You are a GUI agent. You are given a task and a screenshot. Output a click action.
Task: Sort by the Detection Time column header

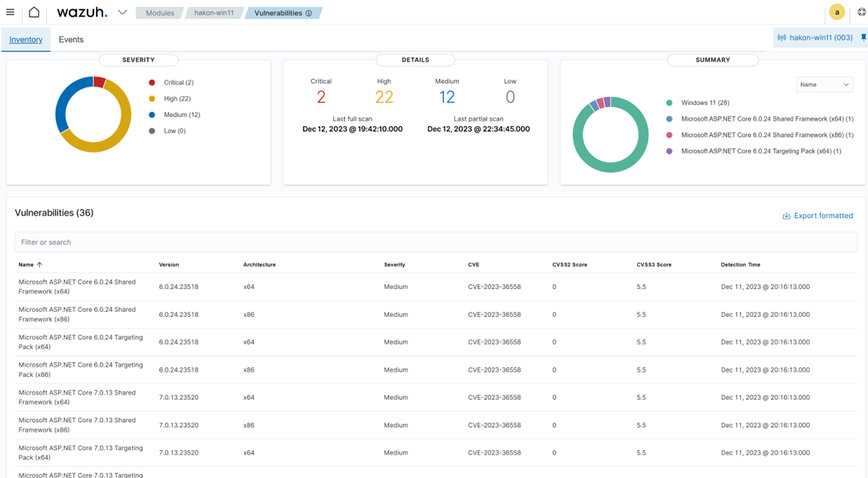[740, 264]
